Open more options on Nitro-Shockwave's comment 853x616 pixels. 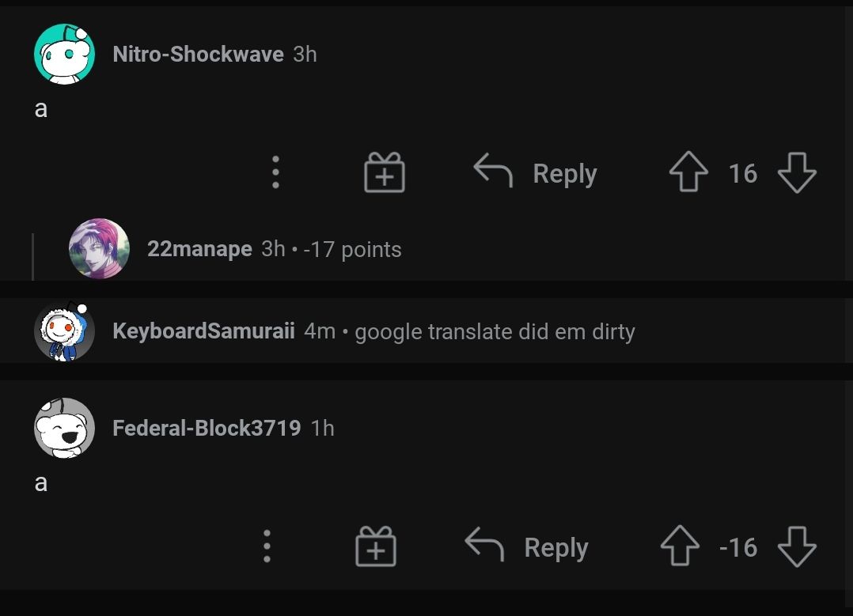[275, 172]
